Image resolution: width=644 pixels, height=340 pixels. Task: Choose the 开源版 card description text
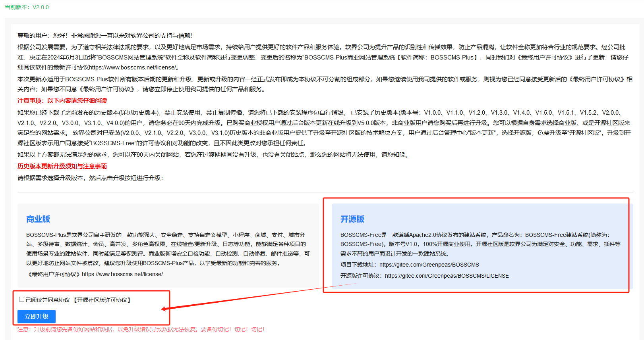point(480,244)
